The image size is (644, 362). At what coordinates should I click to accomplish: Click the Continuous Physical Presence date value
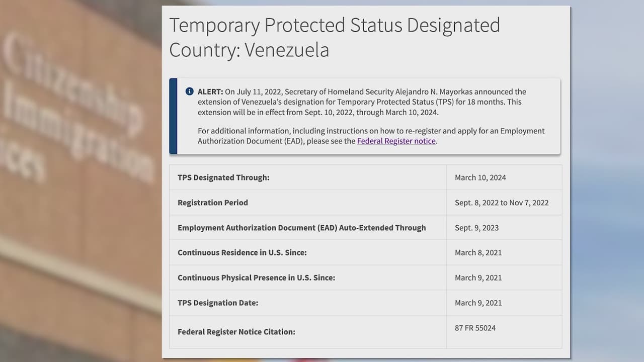478,278
